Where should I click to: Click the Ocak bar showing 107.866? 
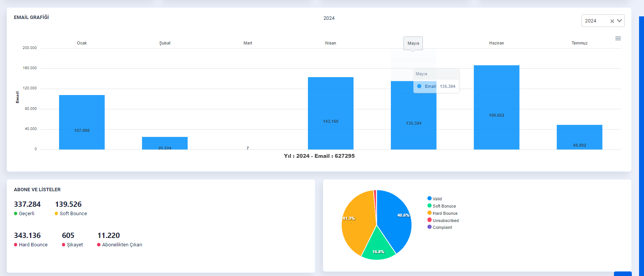(x=82, y=114)
